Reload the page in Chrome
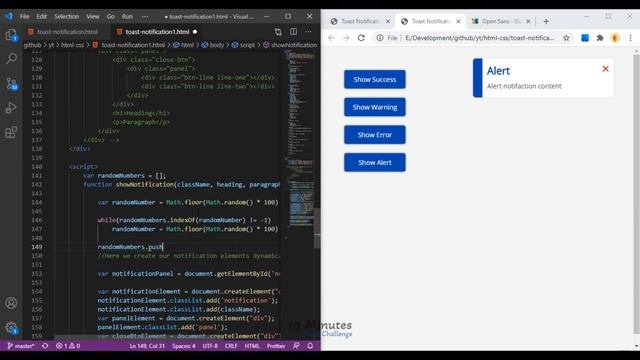Image resolution: width=640 pixels, height=360 pixels. pos(361,38)
